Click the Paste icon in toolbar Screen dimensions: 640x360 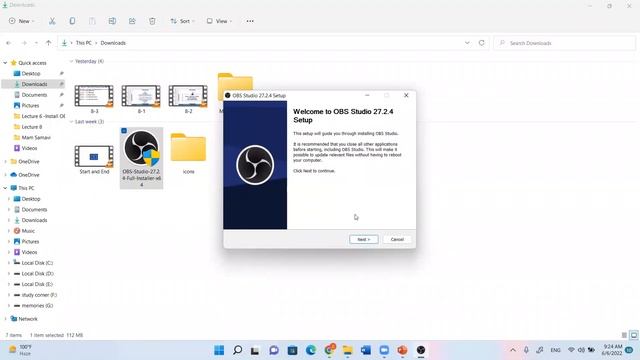[x=92, y=21]
